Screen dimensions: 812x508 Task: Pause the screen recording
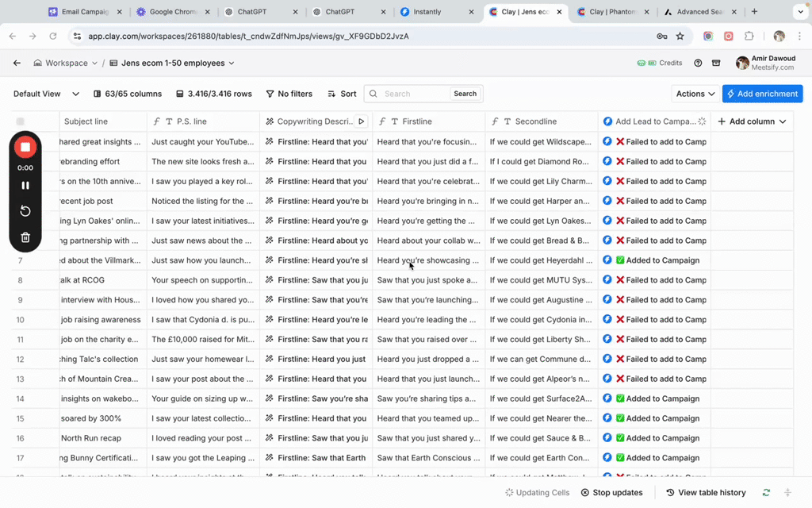point(25,186)
